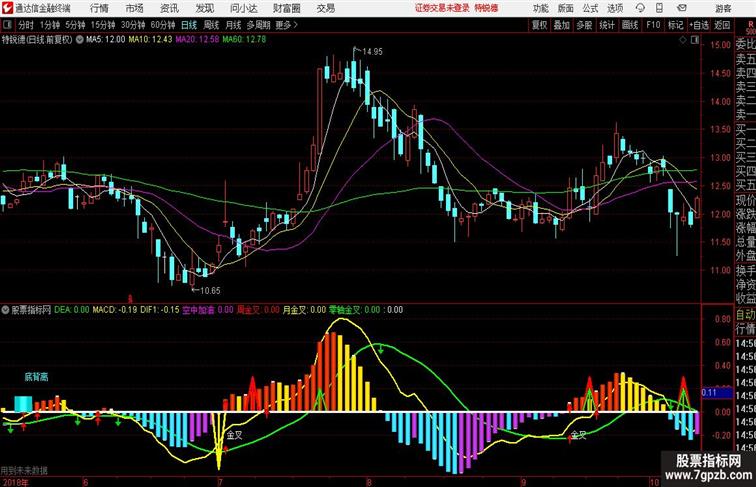
Task: Click the MA60: 12.78 indicator value
Action: [x=244, y=40]
